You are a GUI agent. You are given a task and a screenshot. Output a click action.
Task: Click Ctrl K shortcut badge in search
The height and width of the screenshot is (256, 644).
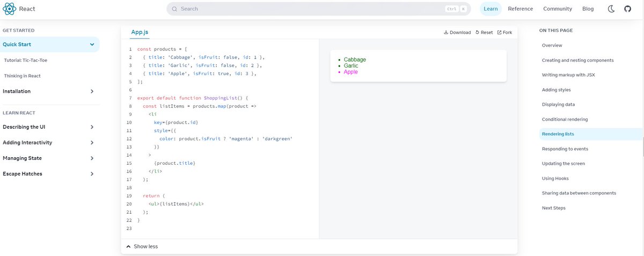456,9
